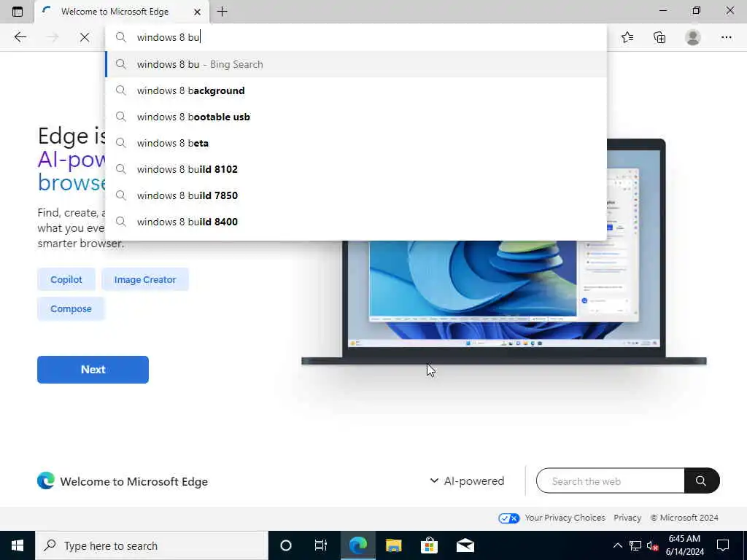Click the black search magnifier button

702,481
